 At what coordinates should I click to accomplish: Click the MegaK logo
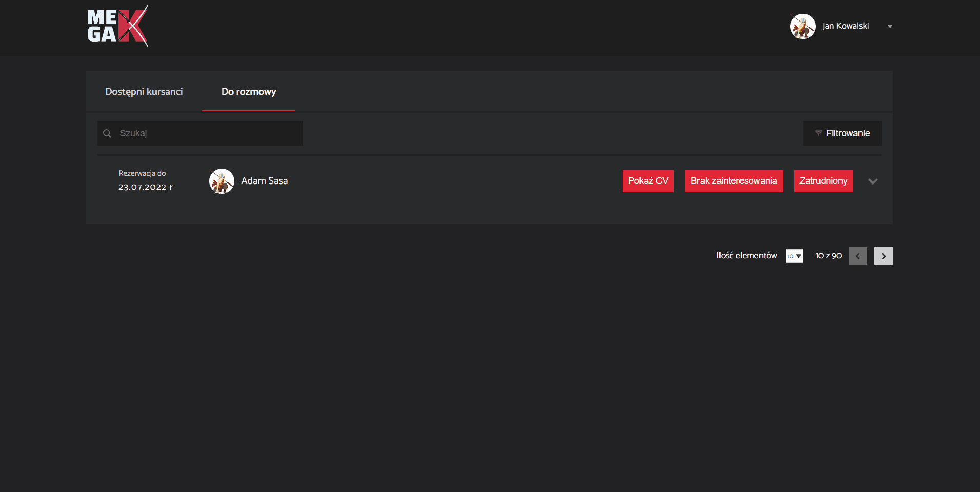(x=117, y=26)
